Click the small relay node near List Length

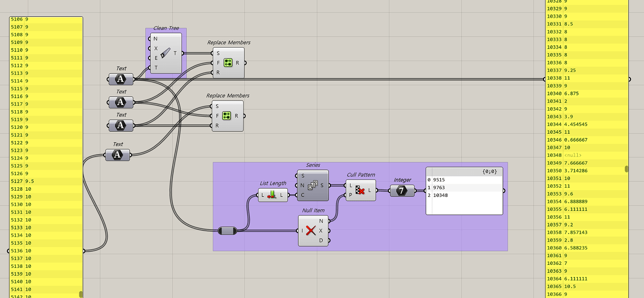(x=228, y=230)
